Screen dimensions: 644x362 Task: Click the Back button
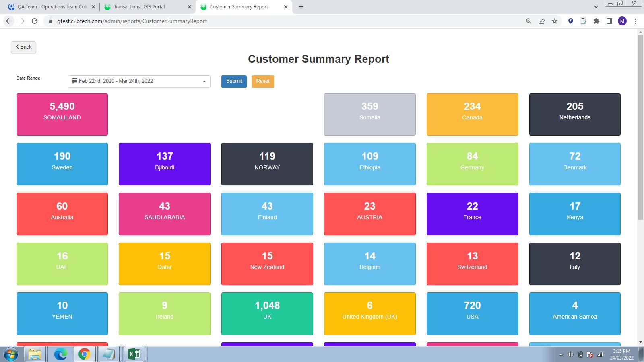(x=23, y=47)
